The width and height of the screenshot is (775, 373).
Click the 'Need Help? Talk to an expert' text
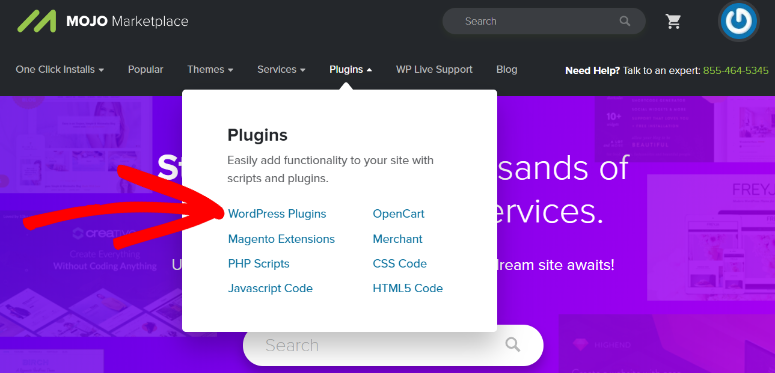[x=633, y=70]
